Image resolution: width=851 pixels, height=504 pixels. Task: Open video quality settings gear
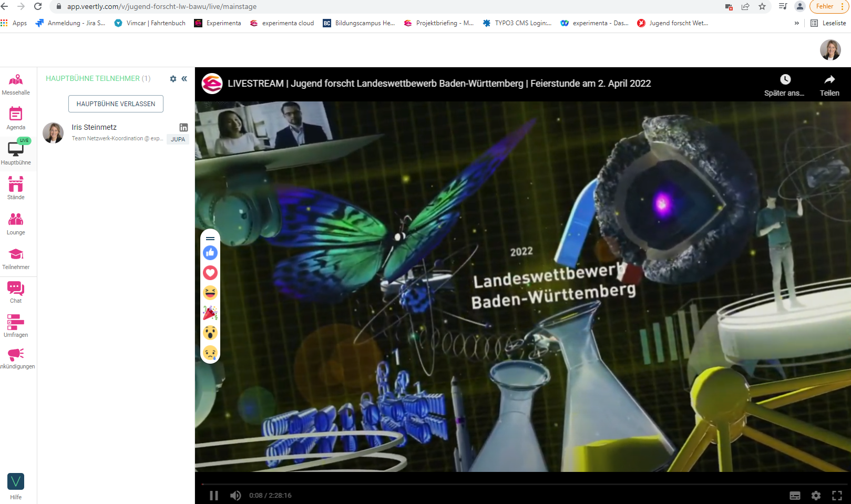point(816,496)
